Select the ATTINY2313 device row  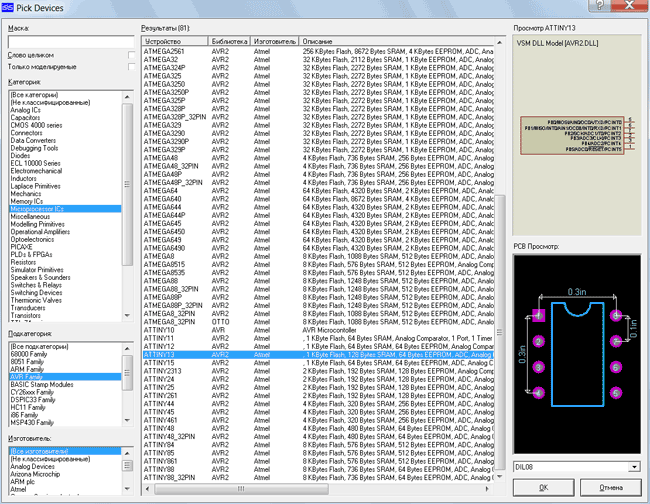pyautogui.click(x=318, y=371)
